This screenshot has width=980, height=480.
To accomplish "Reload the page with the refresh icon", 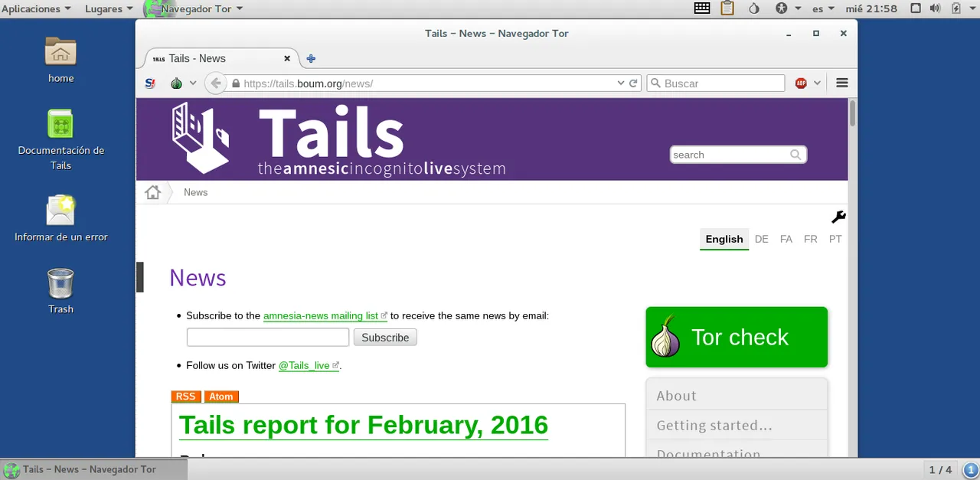I will [634, 83].
